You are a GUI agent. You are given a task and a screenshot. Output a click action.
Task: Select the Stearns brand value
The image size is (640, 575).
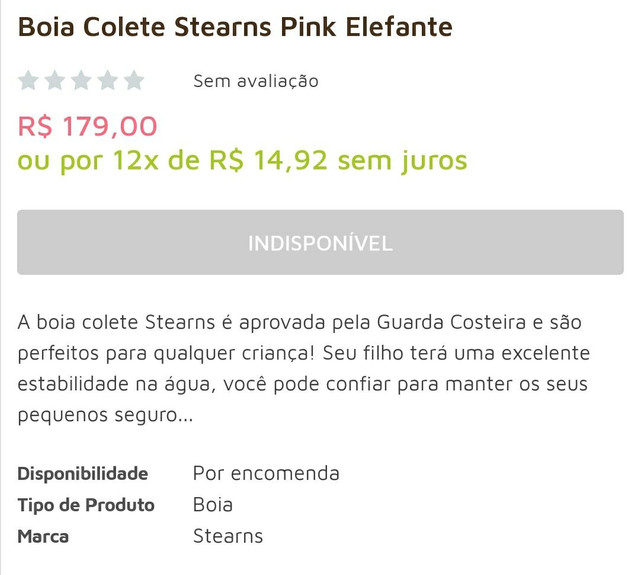228,536
